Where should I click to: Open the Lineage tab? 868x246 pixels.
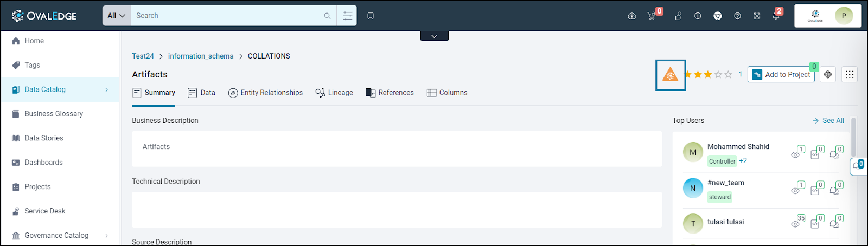334,93
